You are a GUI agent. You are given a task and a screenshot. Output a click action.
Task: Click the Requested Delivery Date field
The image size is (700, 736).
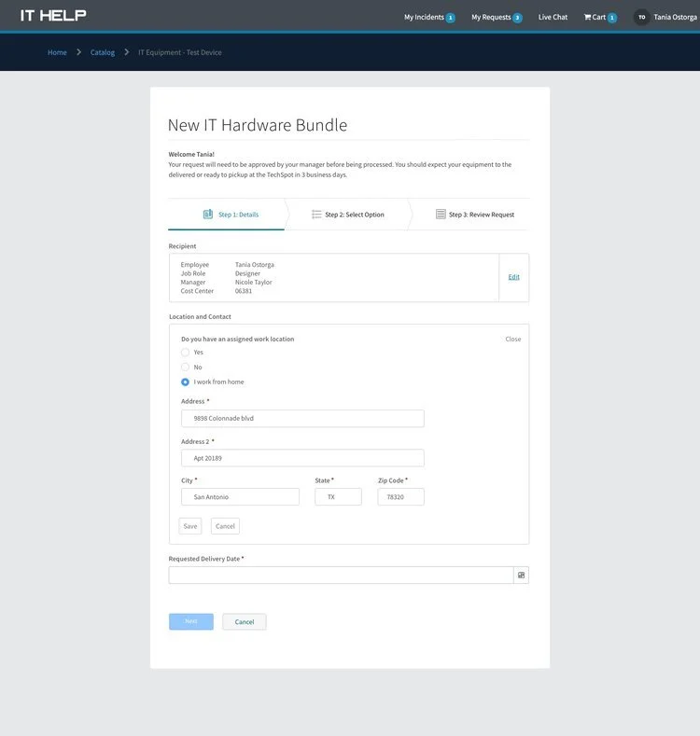pyautogui.click(x=341, y=575)
